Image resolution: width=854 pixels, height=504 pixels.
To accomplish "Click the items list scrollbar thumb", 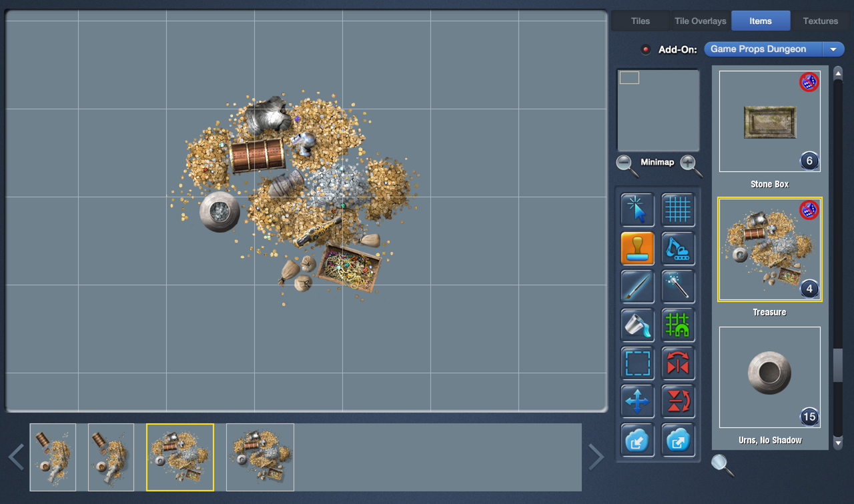I will coord(838,365).
